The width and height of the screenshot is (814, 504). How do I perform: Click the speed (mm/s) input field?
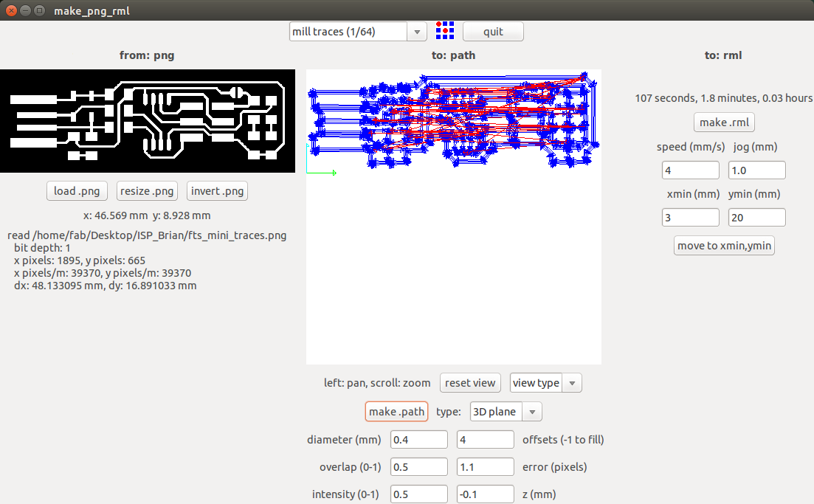[691, 170]
